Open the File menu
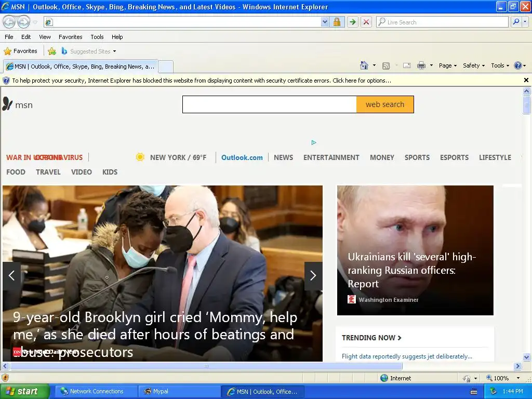Viewport: 532px width, 399px height. click(x=9, y=37)
